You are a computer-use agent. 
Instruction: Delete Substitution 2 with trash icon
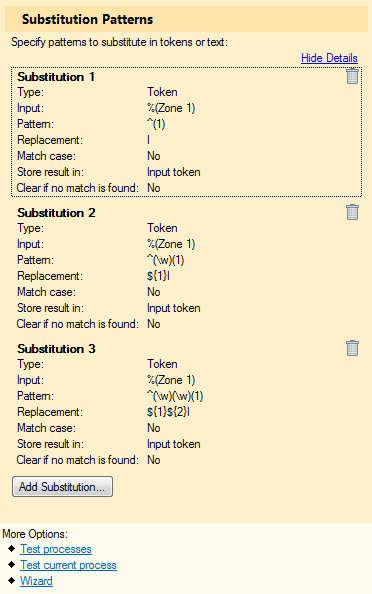coord(352,212)
